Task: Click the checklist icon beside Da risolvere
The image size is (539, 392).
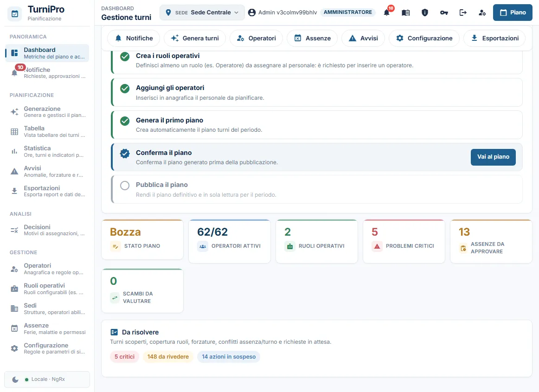Action: click(x=114, y=332)
